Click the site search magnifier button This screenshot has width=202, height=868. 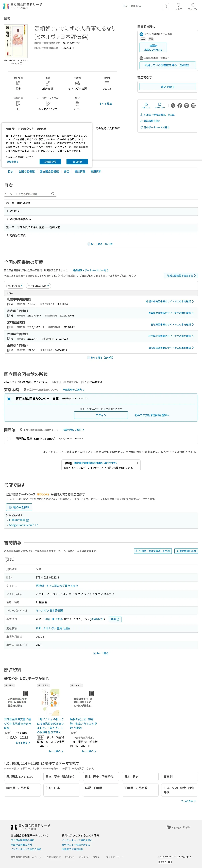(165, 6)
